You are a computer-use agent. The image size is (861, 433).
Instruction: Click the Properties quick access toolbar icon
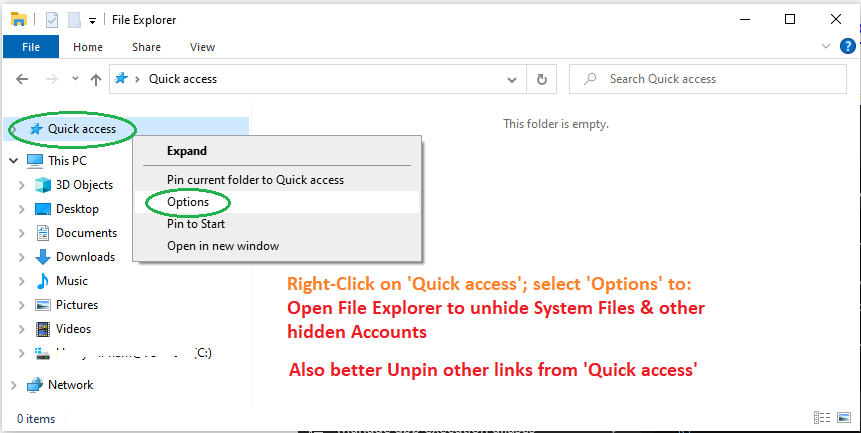coord(52,20)
